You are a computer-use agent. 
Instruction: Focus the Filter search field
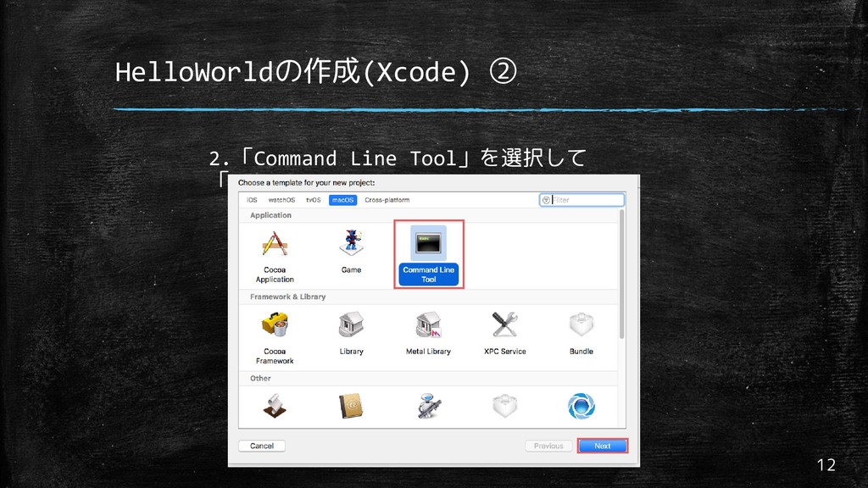(581, 200)
